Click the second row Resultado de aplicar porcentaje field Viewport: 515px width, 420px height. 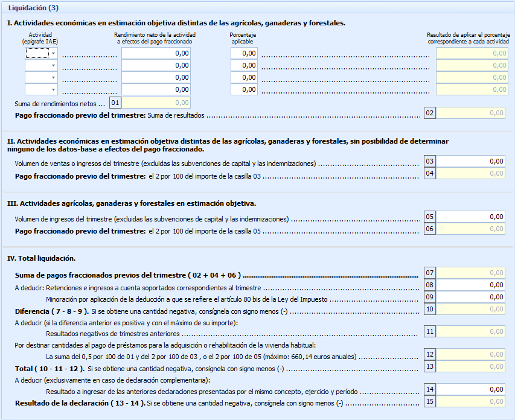click(472, 65)
